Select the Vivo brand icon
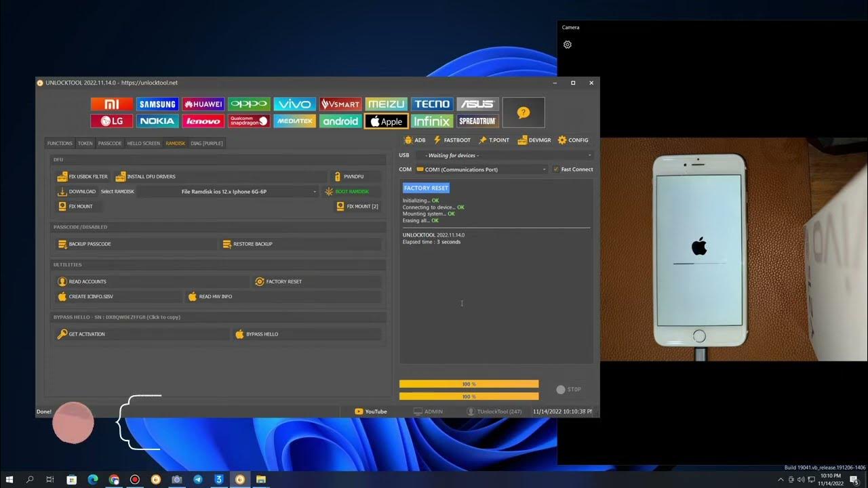Viewport: 868px width, 488px height. [294, 104]
